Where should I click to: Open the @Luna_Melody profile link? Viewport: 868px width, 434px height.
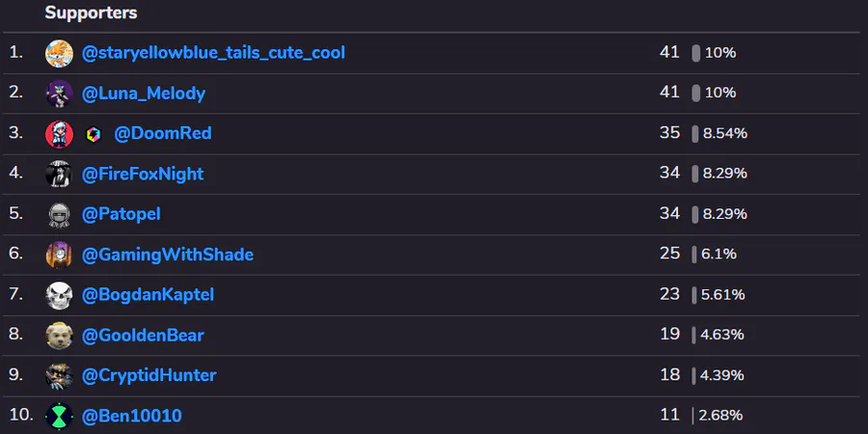coord(144,94)
